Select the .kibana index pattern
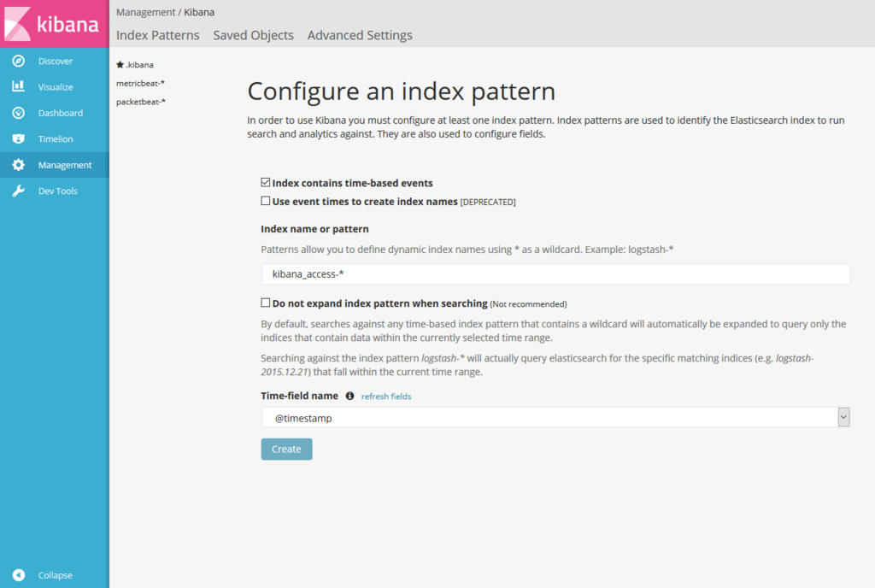875x588 pixels. click(139, 65)
